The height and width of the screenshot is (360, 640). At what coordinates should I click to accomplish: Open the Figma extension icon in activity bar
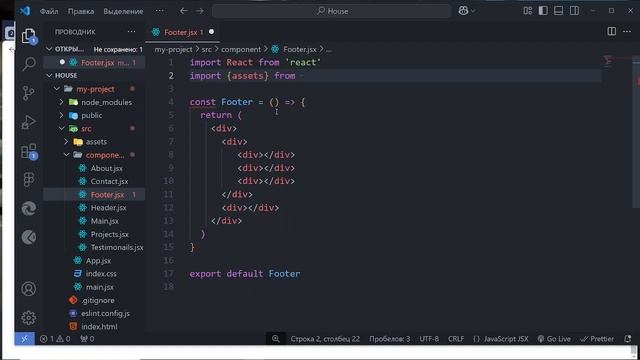point(29,180)
